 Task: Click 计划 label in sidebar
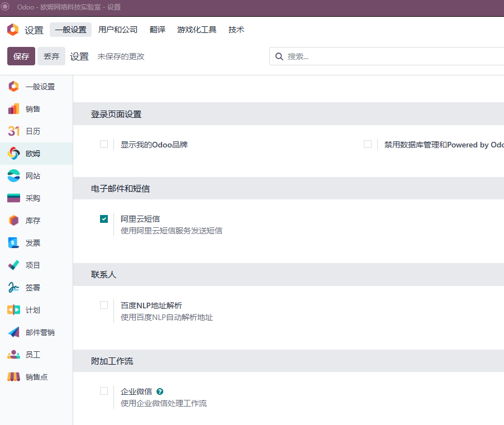(33, 310)
